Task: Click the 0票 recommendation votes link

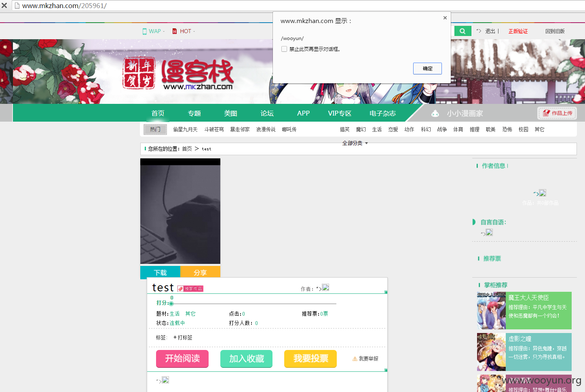Action: point(324,314)
